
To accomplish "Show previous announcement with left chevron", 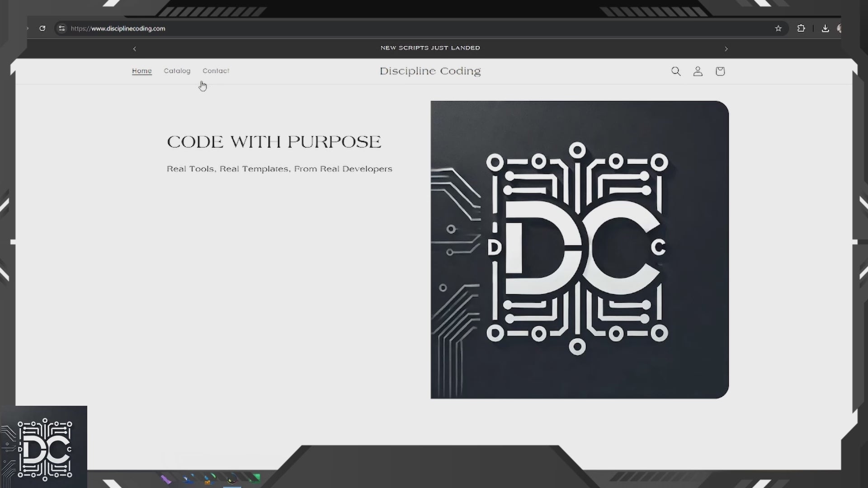I will (x=134, y=49).
